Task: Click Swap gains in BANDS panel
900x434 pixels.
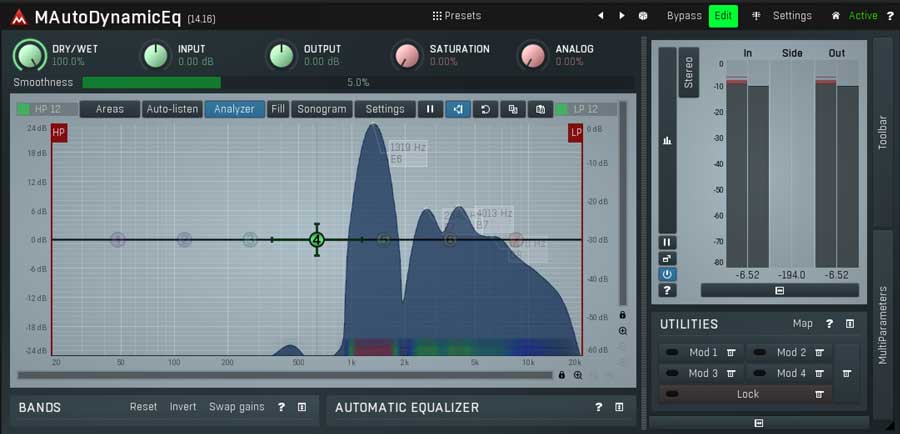Action: click(x=236, y=407)
